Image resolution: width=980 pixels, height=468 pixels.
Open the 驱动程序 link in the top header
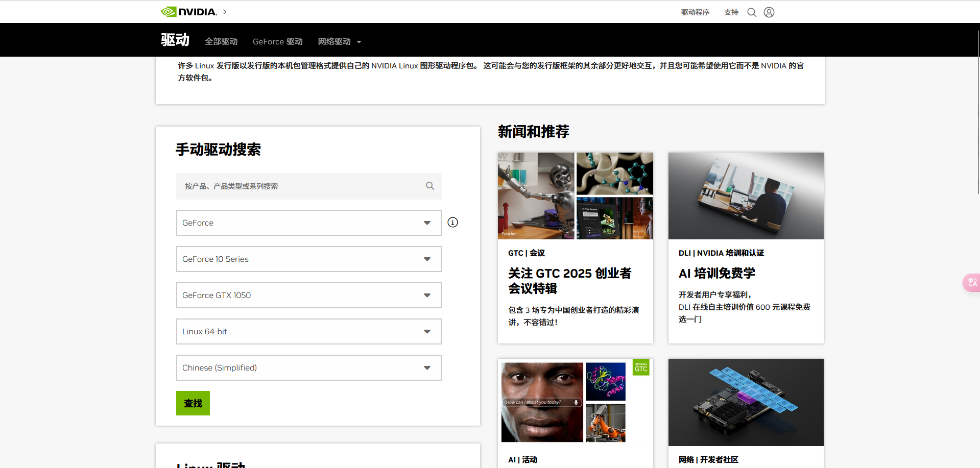[x=695, y=12]
